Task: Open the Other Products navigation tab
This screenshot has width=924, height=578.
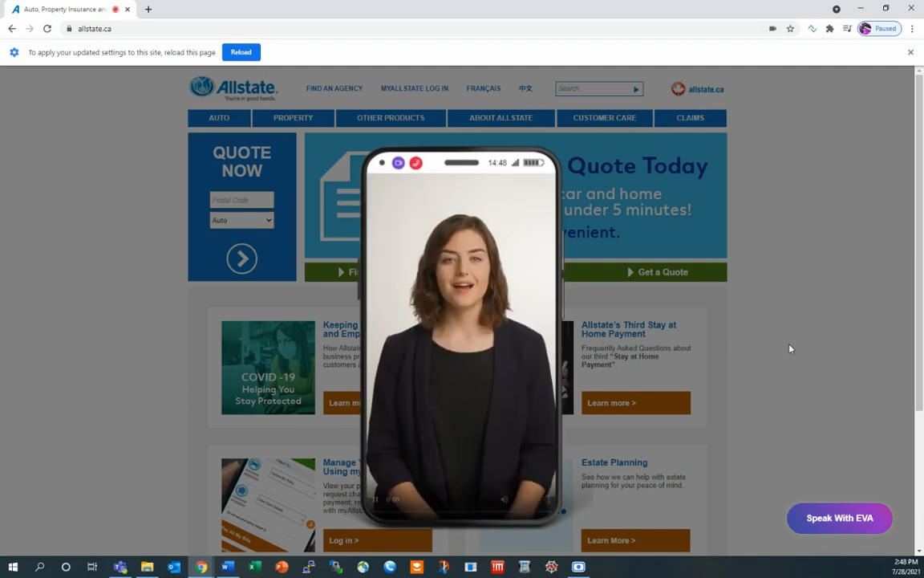Action: click(391, 118)
